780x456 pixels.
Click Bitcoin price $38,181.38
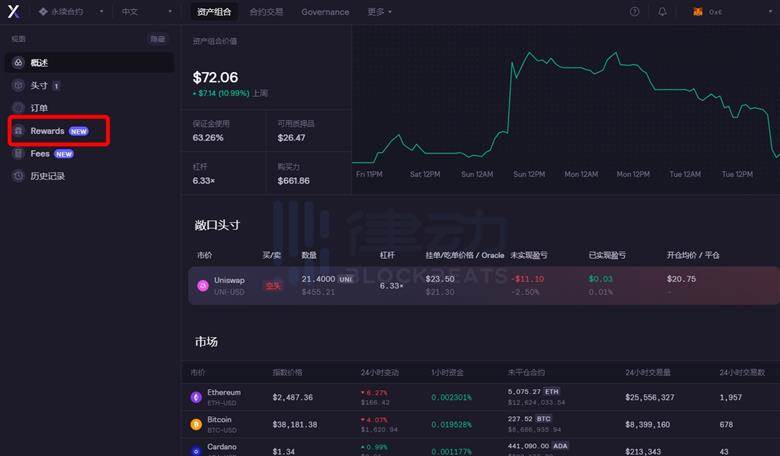[294, 425]
